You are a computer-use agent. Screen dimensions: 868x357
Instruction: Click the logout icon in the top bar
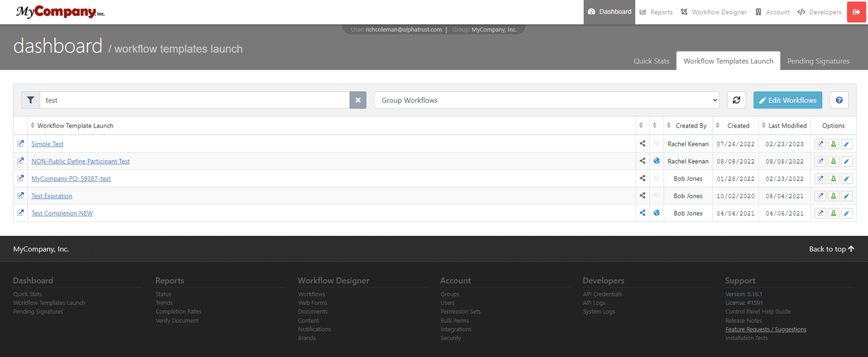point(856,11)
